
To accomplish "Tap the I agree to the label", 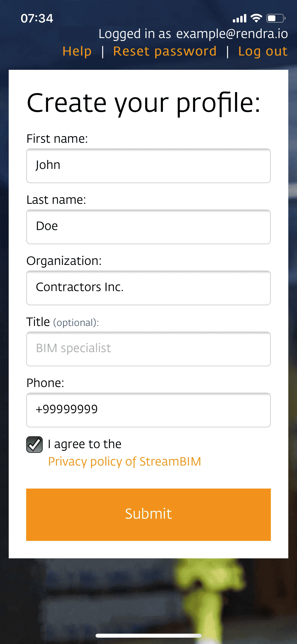I will 84,444.
